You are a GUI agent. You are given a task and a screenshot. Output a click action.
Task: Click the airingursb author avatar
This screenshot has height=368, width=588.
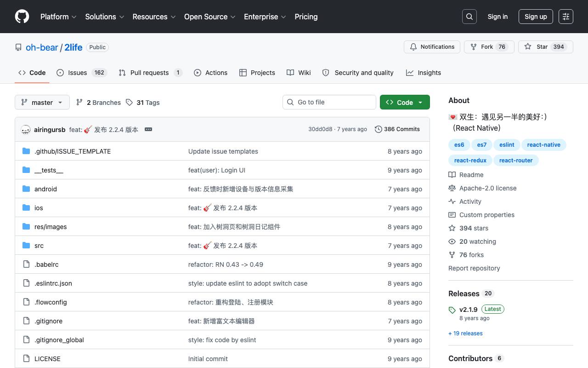(x=26, y=130)
